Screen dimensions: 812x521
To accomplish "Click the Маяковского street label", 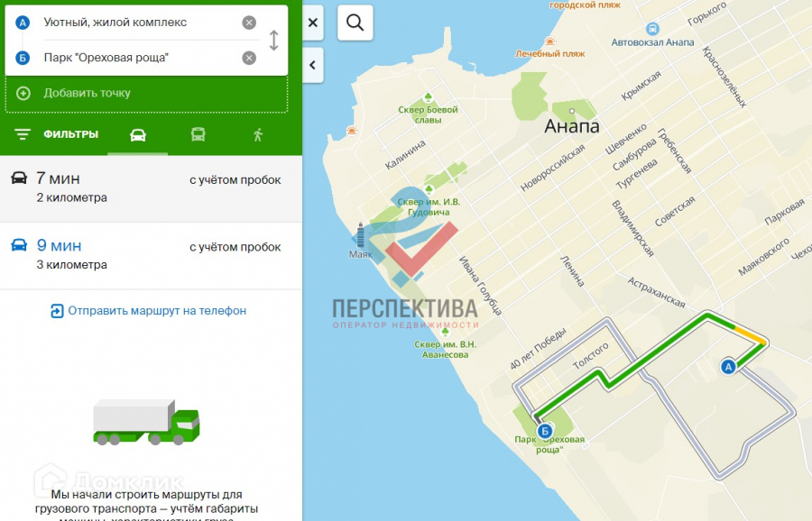I will [763, 256].
